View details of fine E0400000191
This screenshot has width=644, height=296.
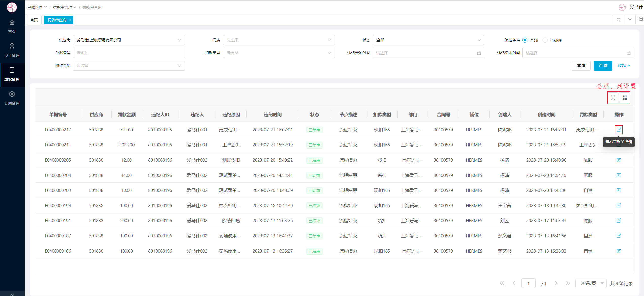[x=619, y=220]
